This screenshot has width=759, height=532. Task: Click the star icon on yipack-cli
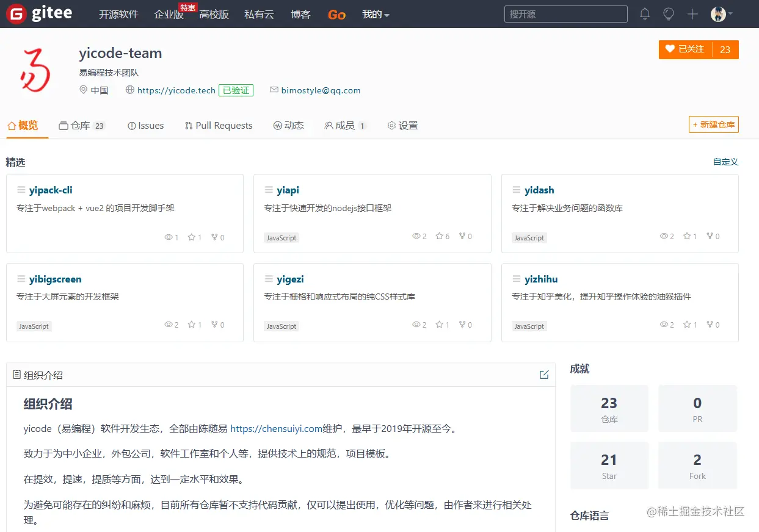pos(191,237)
